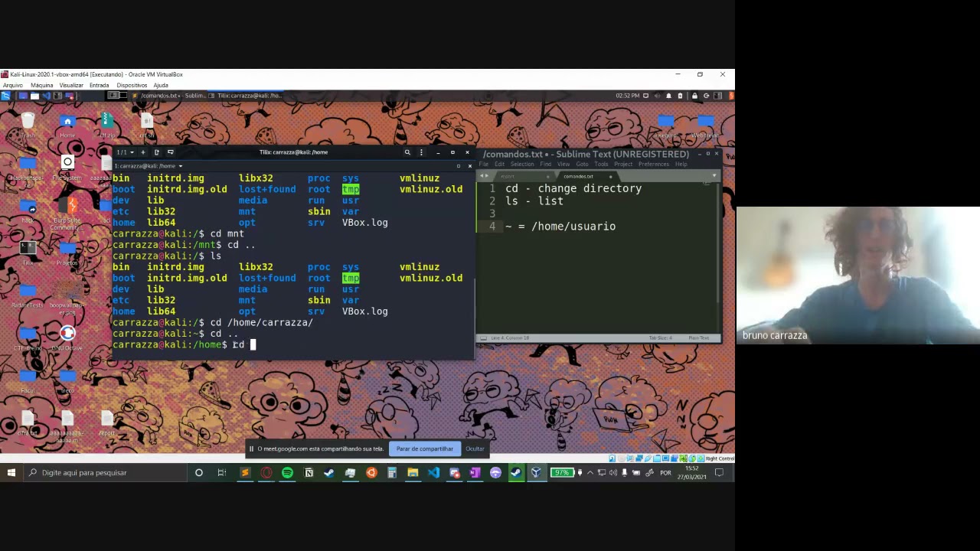The width and height of the screenshot is (980, 551).
Task: Launch Burp Suite Community desktop icon
Action: [x=67, y=213]
